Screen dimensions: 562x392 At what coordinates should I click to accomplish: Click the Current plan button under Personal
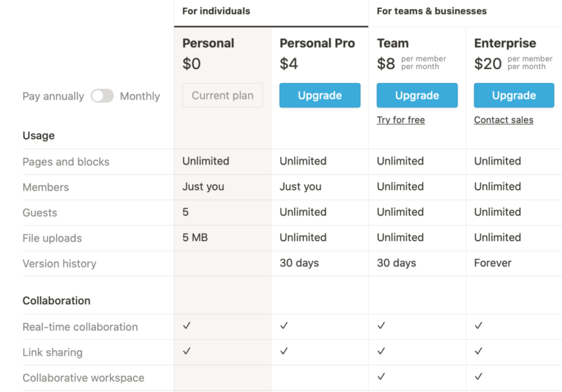[x=223, y=95]
